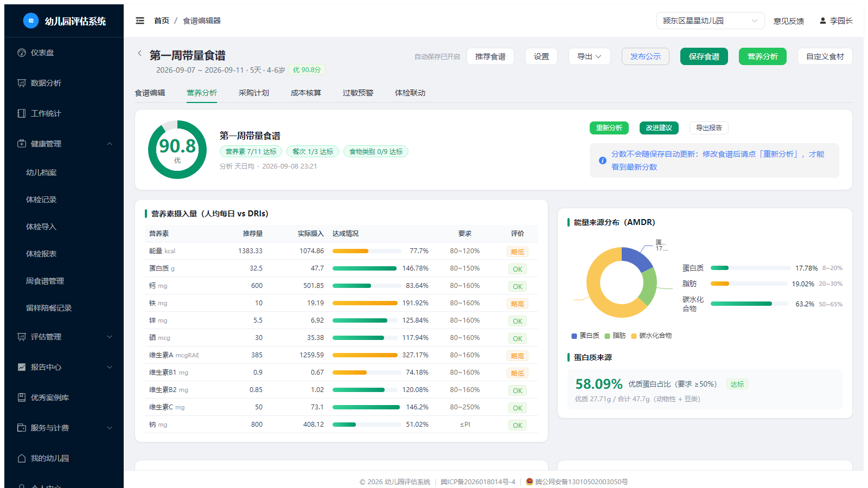The image size is (868, 488).
Task: Click the 报告中心 chart icon
Action: pyautogui.click(x=22, y=367)
